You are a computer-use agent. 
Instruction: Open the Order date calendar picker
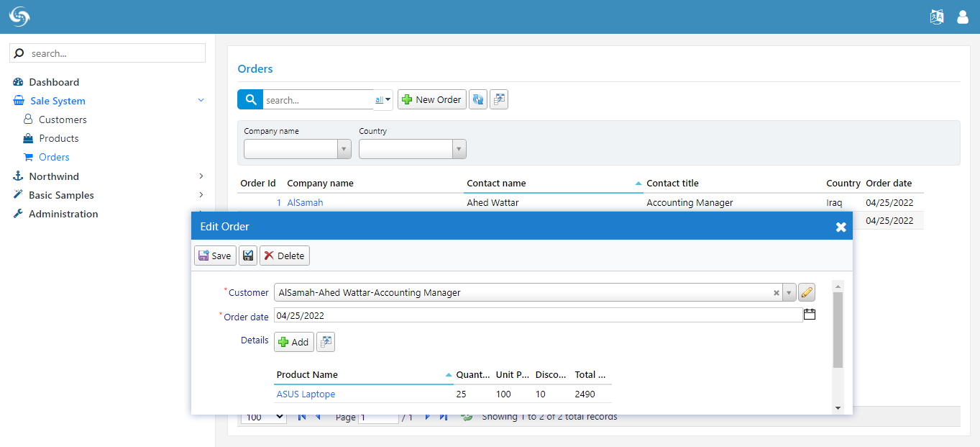coord(810,315)
